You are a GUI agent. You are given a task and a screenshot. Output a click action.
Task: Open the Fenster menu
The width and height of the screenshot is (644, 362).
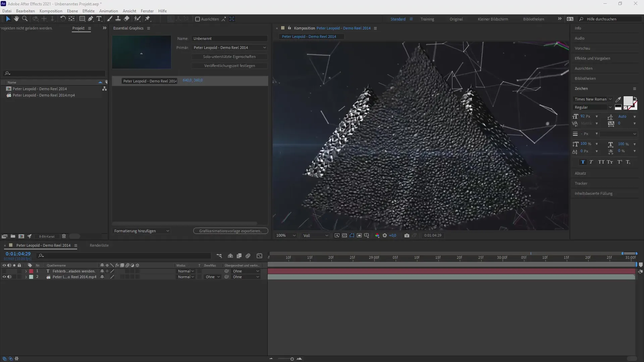pyautogui.click(x=147, y=11)
